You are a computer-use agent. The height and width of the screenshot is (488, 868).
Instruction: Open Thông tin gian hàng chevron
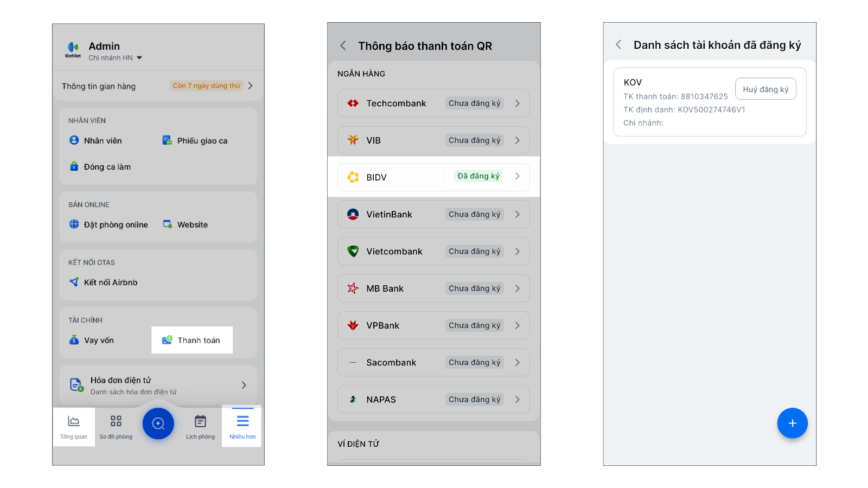point(250,86)
